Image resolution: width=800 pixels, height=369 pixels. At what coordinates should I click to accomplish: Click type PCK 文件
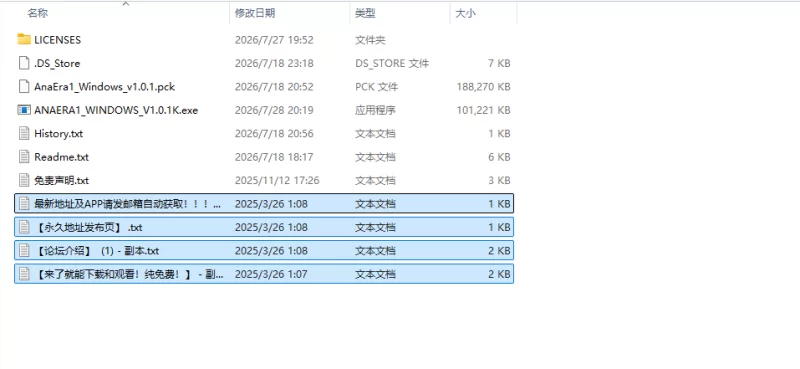coord(376,87)
